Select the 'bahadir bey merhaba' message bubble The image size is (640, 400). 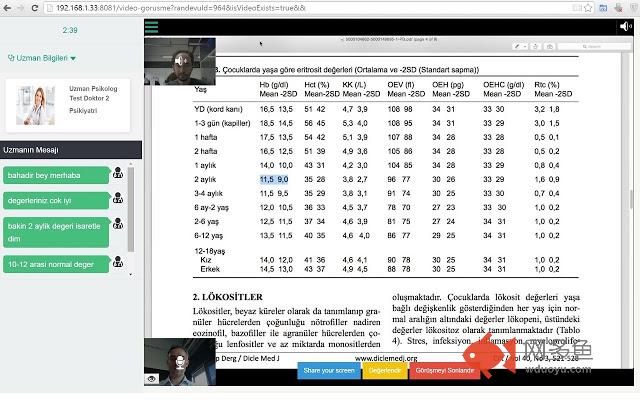click(54, 175)
